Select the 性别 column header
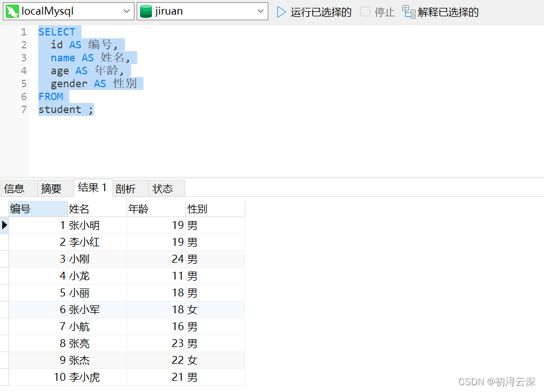This screenshot has width=544, height=392. (x=215, y=209)
